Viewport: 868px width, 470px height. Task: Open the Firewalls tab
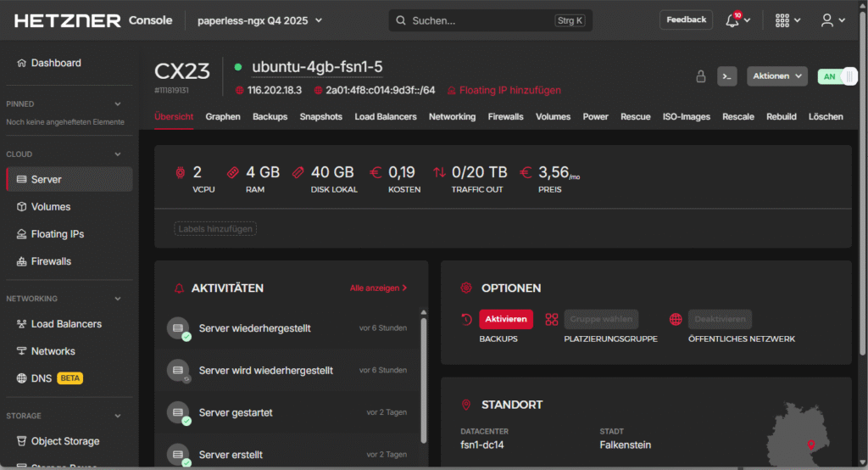(x=505, y=117)
